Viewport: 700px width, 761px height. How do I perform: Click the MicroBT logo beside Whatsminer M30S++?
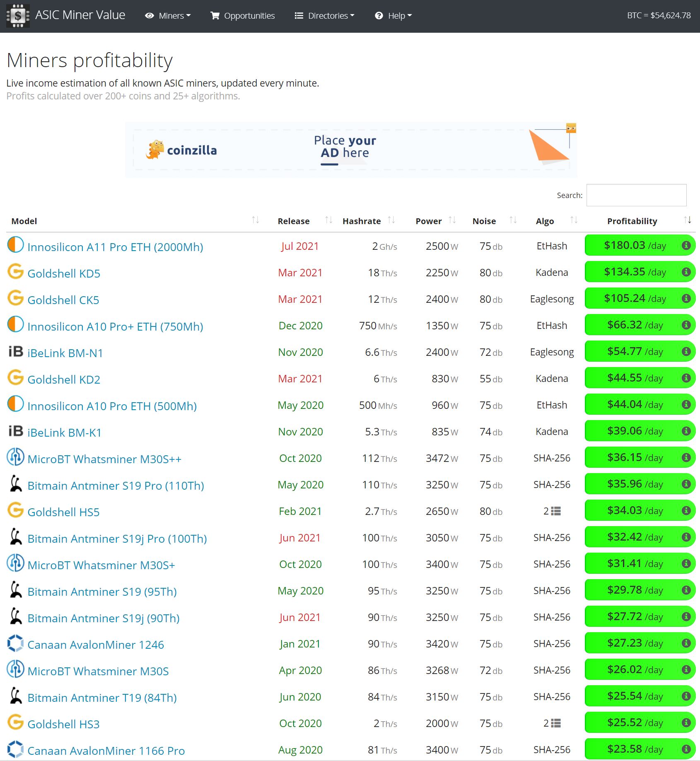pyautogui.click(x=16, y=457)
